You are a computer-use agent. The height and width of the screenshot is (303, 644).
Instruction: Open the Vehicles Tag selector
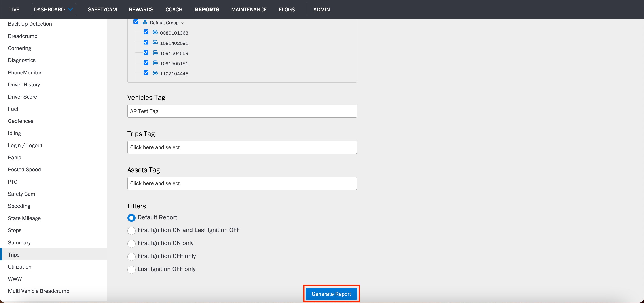point(242,111)
